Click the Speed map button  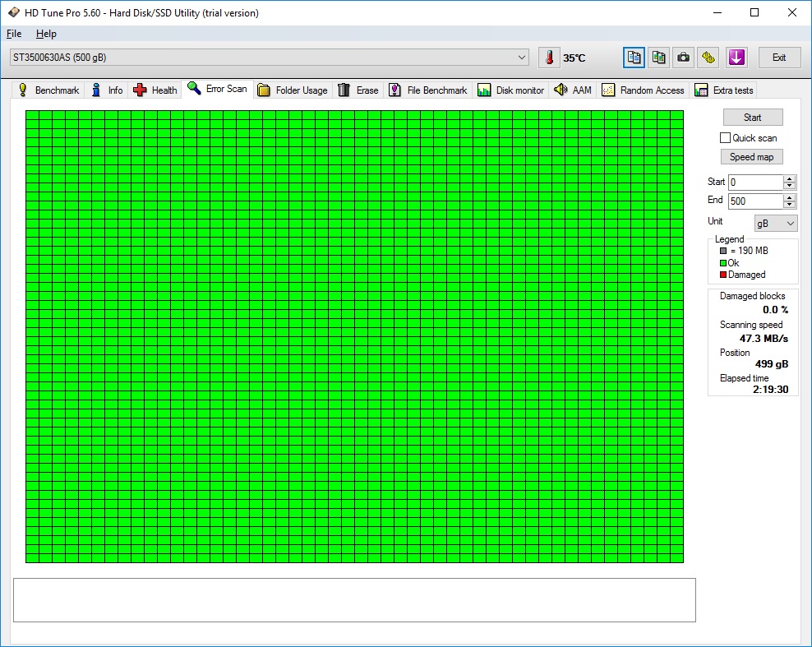752,157
